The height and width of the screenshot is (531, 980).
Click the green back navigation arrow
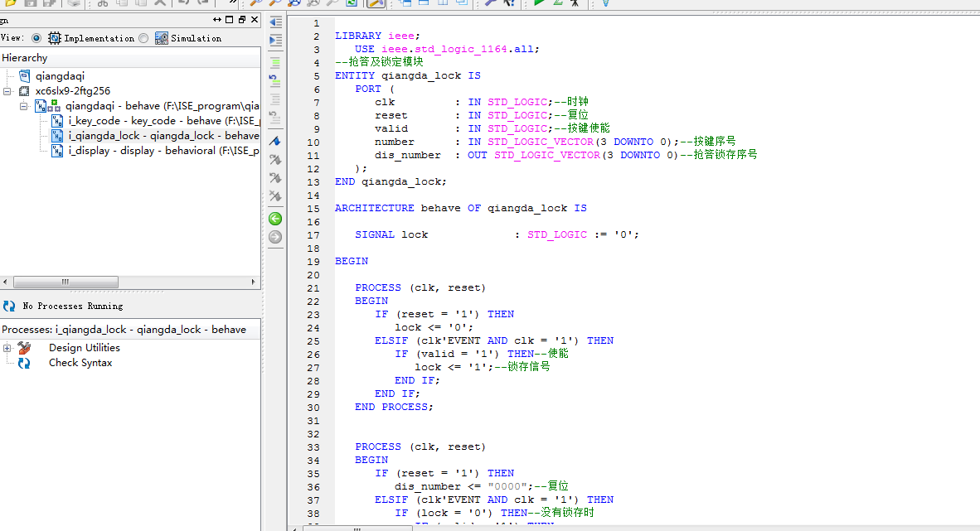click(x=275, y=219)
